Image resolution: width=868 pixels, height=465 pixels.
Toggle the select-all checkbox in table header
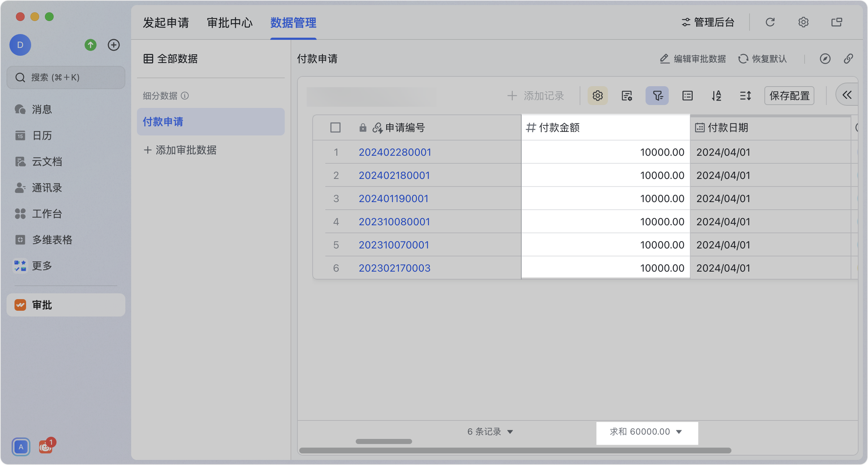(335, 127)
